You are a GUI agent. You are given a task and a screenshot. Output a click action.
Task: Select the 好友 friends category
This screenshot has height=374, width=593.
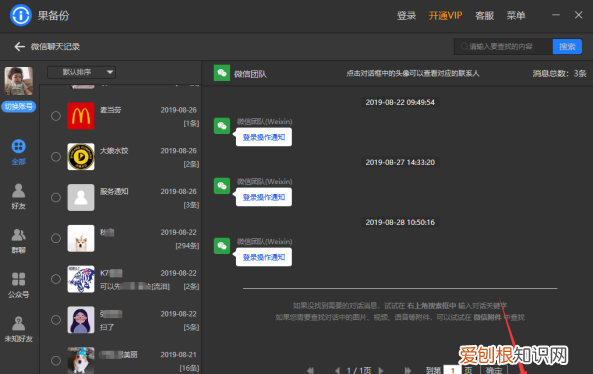(19, 196)
